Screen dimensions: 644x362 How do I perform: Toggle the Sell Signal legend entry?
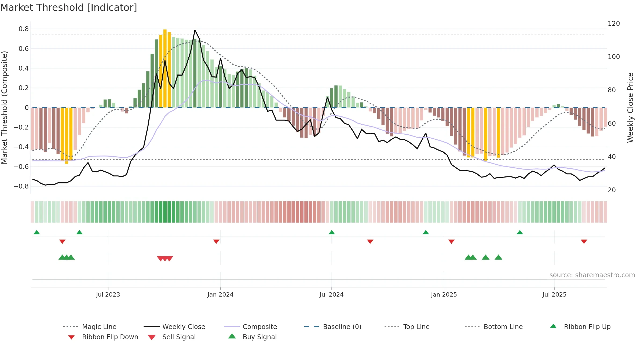172,337
